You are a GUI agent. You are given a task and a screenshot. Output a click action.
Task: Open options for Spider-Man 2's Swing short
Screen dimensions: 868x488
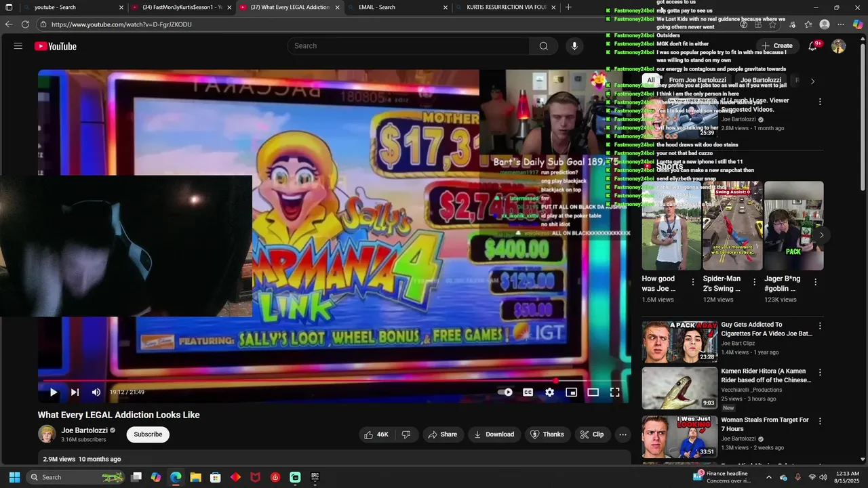click(754, 282)
